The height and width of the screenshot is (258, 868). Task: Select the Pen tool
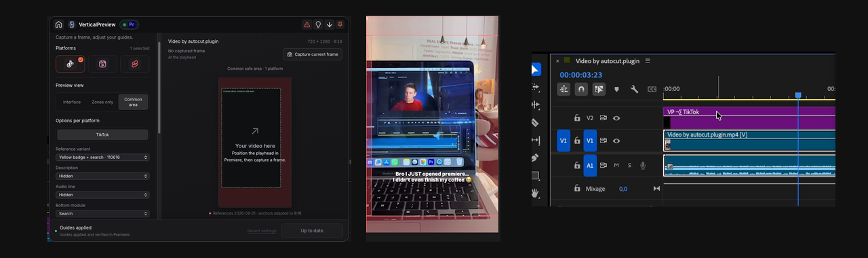pos(535,158)
